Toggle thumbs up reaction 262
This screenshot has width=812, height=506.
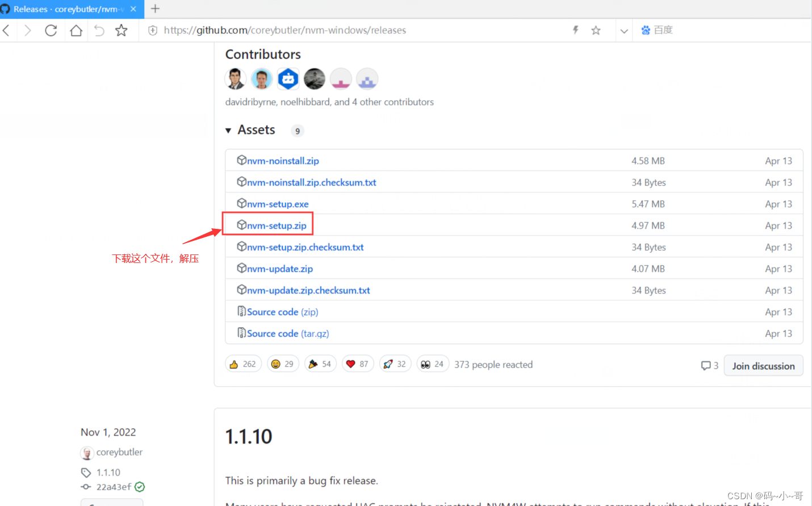point(243,364)
